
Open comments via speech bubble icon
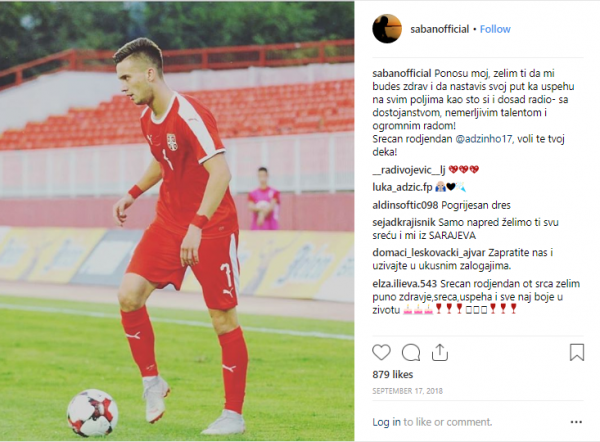[411, 352]
